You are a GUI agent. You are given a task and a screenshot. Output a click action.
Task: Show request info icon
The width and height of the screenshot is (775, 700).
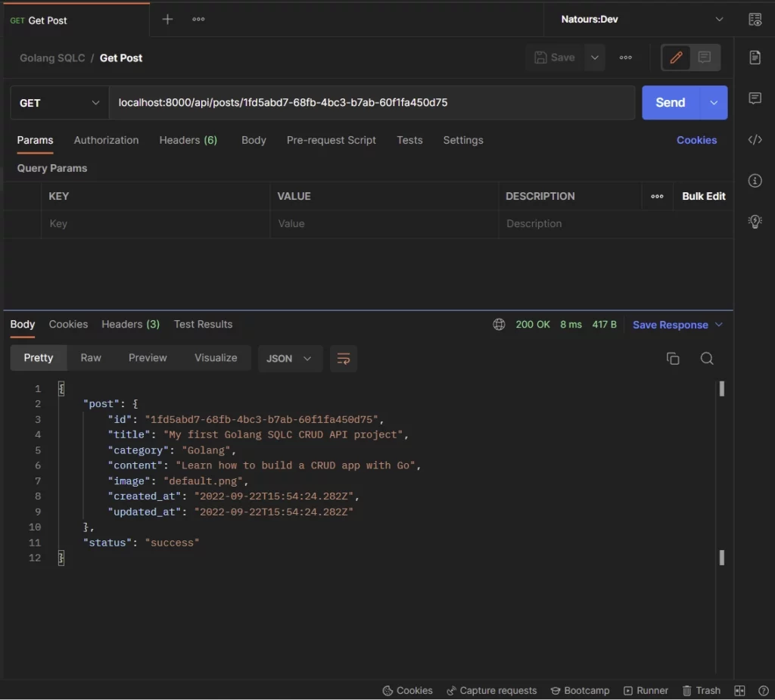(x=755, y=180)
